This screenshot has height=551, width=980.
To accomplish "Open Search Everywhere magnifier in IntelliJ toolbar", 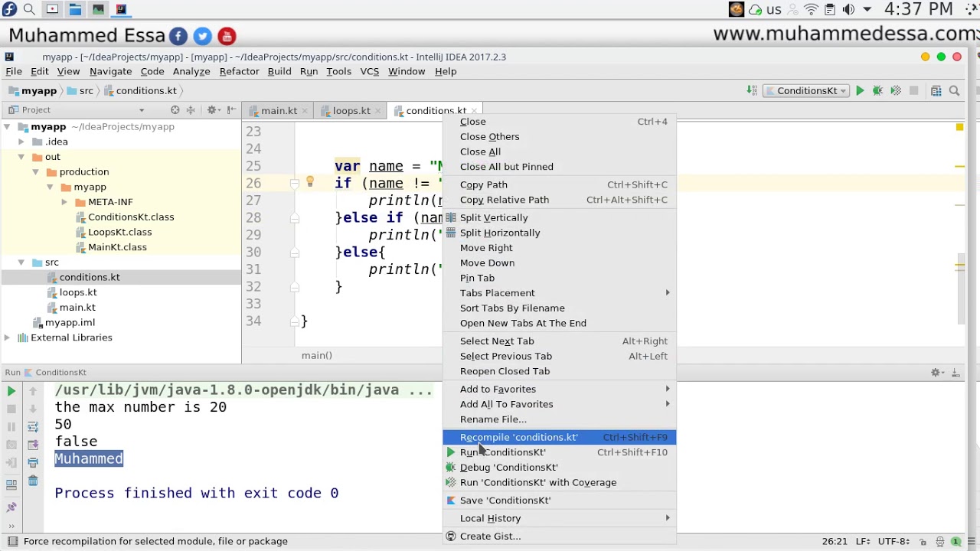I will tap(954, 91).
